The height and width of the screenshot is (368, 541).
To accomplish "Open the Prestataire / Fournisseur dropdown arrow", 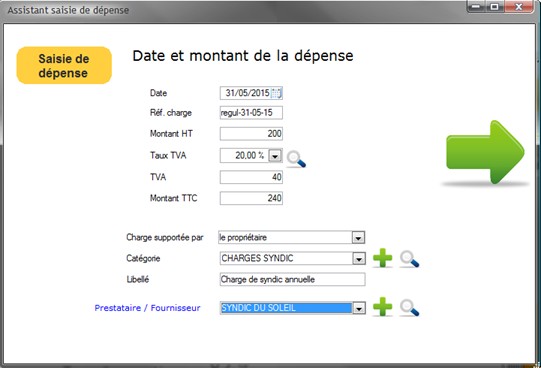I will point(359,308).
